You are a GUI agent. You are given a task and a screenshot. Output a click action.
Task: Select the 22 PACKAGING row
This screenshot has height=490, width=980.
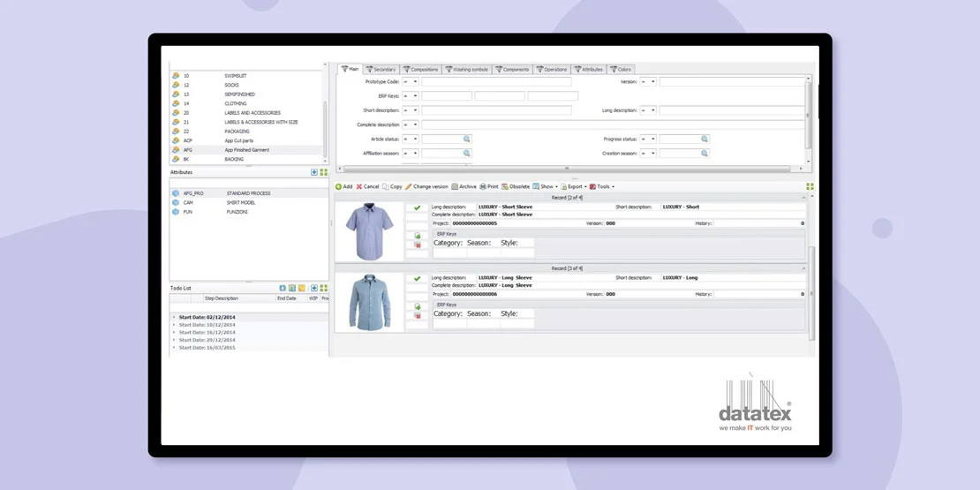(246, 132)
